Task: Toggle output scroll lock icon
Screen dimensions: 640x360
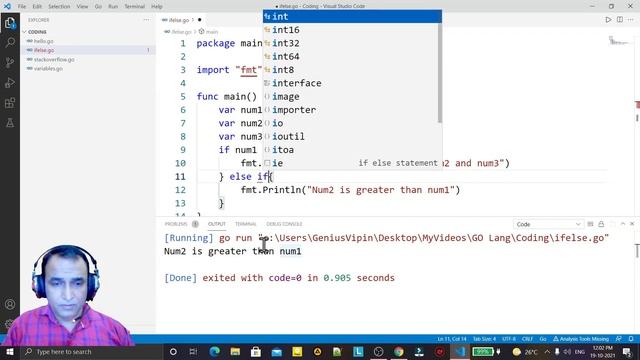Action: click(601, 224)
